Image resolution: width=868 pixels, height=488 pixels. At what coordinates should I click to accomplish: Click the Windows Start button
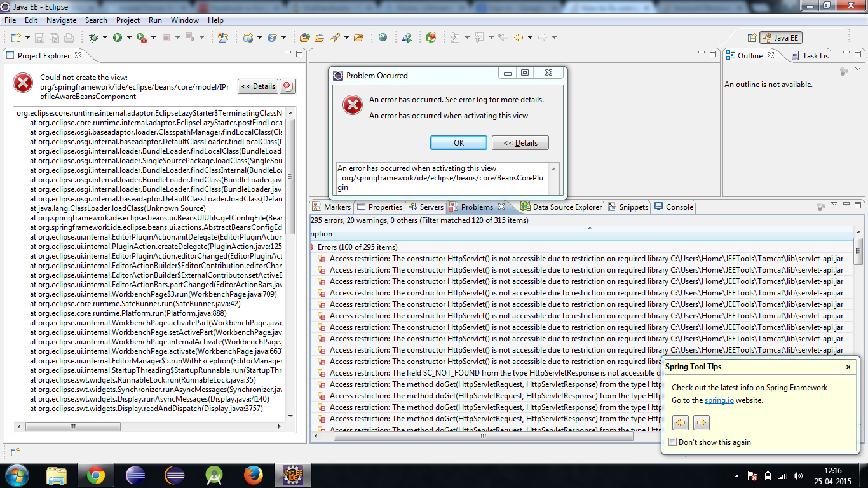tap(17, 475)
